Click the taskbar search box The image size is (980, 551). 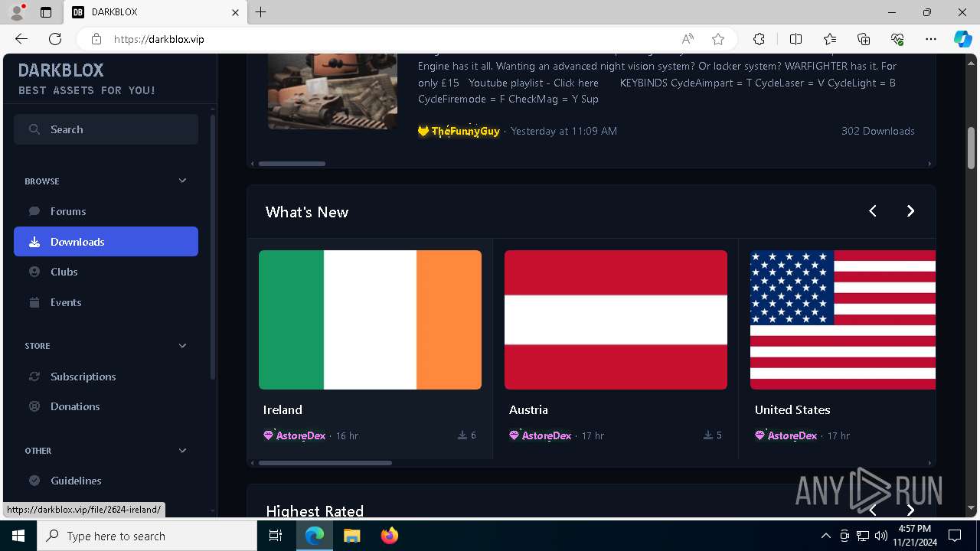click(147, 536)
